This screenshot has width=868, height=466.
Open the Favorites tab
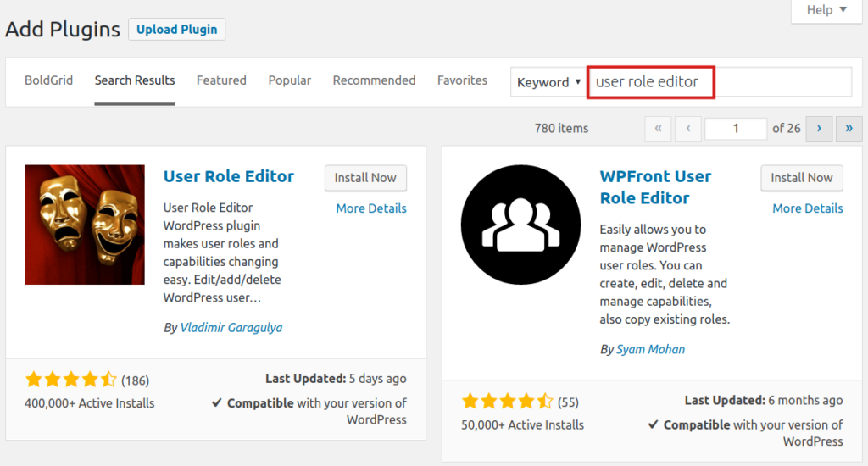(x=462, y=80)
